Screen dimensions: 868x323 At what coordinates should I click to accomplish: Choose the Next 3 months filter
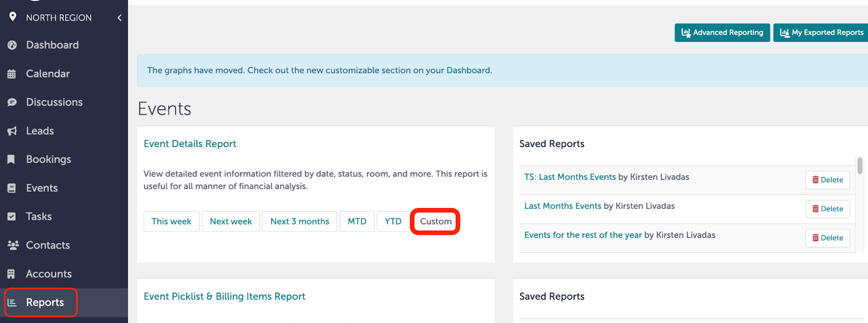(300, 221)
